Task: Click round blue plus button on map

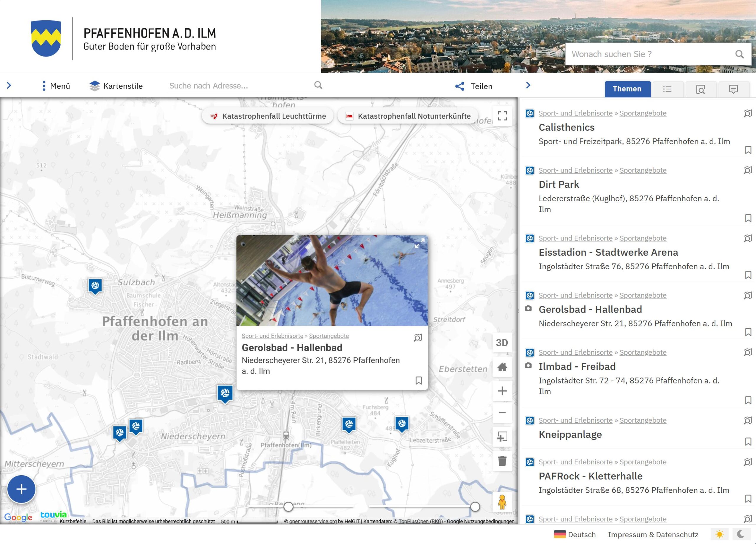Action: click(x=21, y=489)
